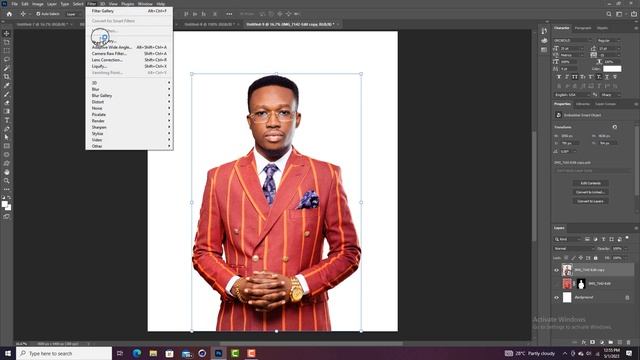Viewport: 640px width, 360px height.
Task: Open the Auto-Select Layer dropdown
Action: [x=73, y=14]
